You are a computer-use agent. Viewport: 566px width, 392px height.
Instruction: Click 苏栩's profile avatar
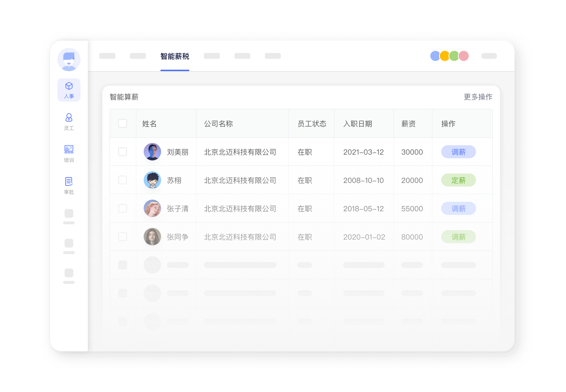point(152,180)
